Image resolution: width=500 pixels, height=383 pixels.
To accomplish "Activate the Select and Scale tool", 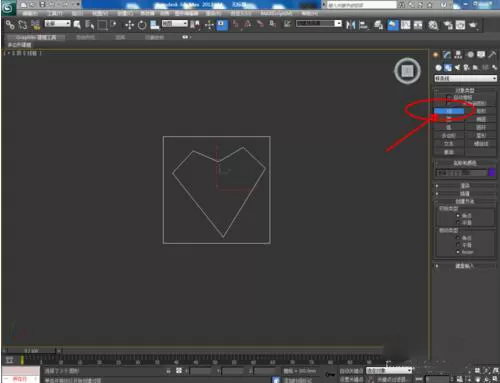I will [154, 25].
